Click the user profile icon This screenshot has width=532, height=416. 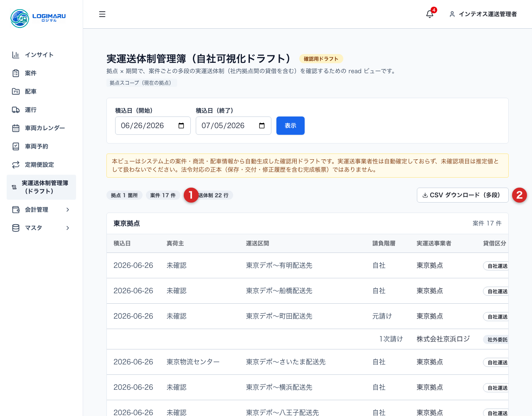pos(452,14)
